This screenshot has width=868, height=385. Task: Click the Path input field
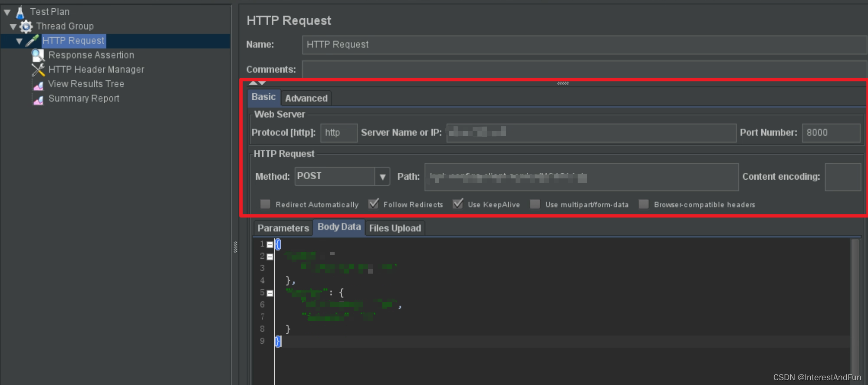coord(582,177)
